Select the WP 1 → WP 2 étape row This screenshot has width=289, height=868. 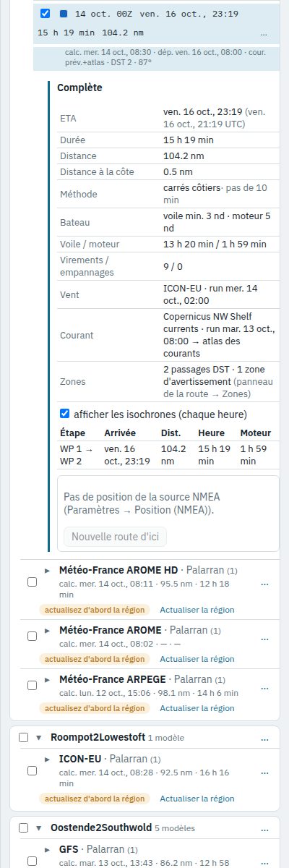[x=167, y=455]
